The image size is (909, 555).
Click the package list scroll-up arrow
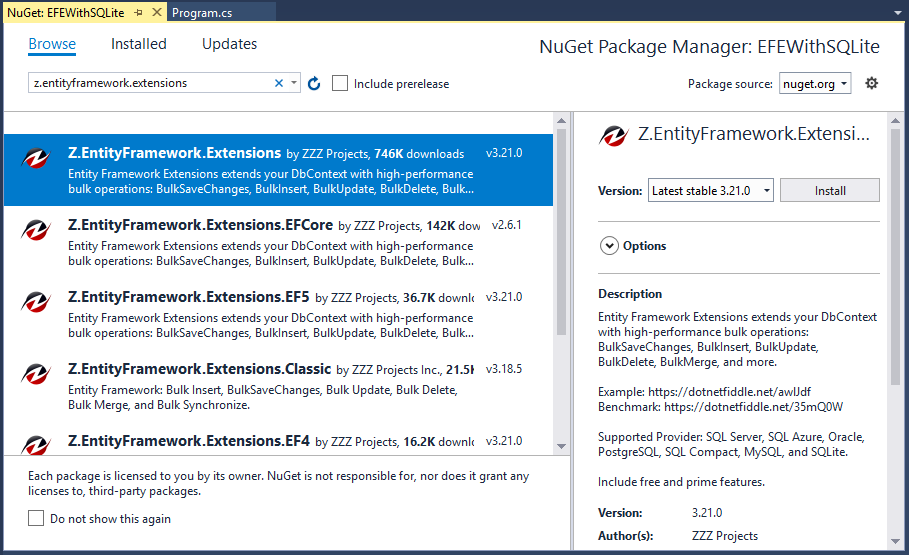click(x=561, y=121)
